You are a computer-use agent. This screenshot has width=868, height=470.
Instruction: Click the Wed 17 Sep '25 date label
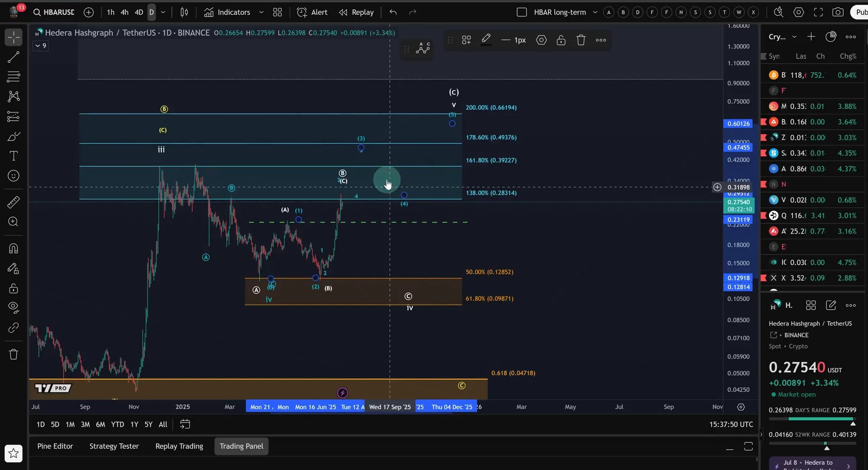[x=390, y=407]
